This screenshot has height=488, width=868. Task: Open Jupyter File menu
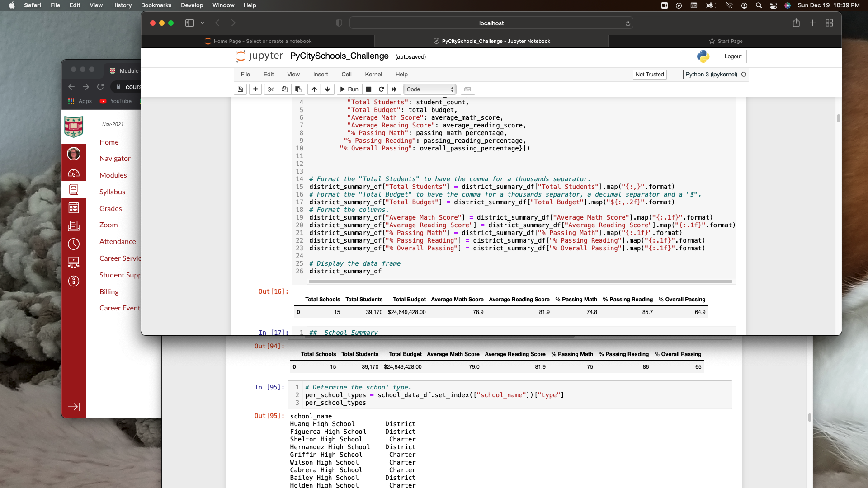pos(245,75)
